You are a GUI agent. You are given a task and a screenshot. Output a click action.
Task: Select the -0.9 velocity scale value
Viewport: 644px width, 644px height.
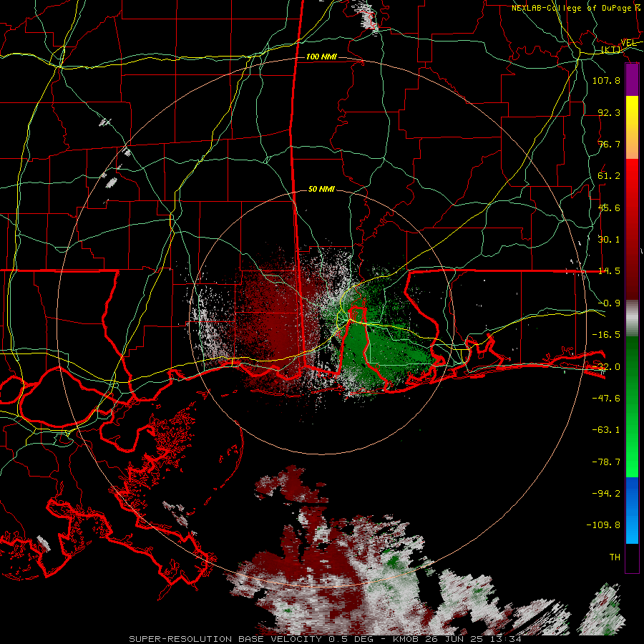click(x=609, y=303)
